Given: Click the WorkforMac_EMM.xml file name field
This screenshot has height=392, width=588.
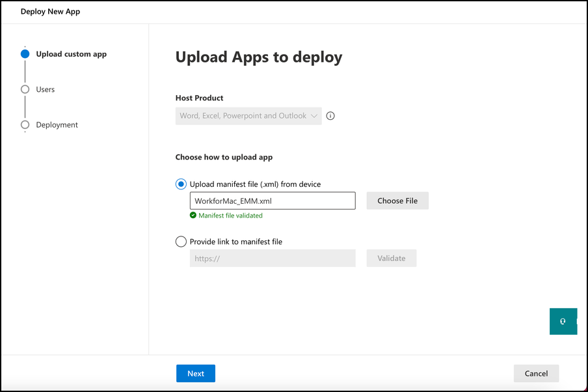Looking at the screenshot, I should 273,201.
